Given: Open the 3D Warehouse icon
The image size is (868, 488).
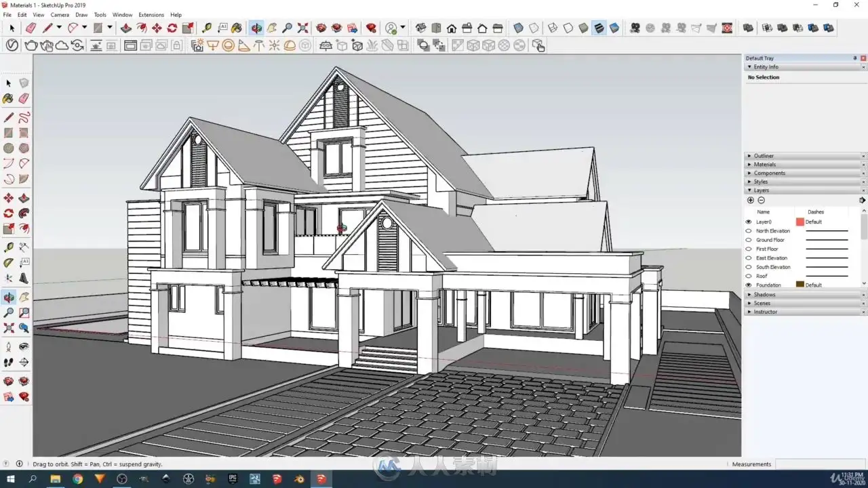Looking at the screenshot, I should (x=321, y=28).
